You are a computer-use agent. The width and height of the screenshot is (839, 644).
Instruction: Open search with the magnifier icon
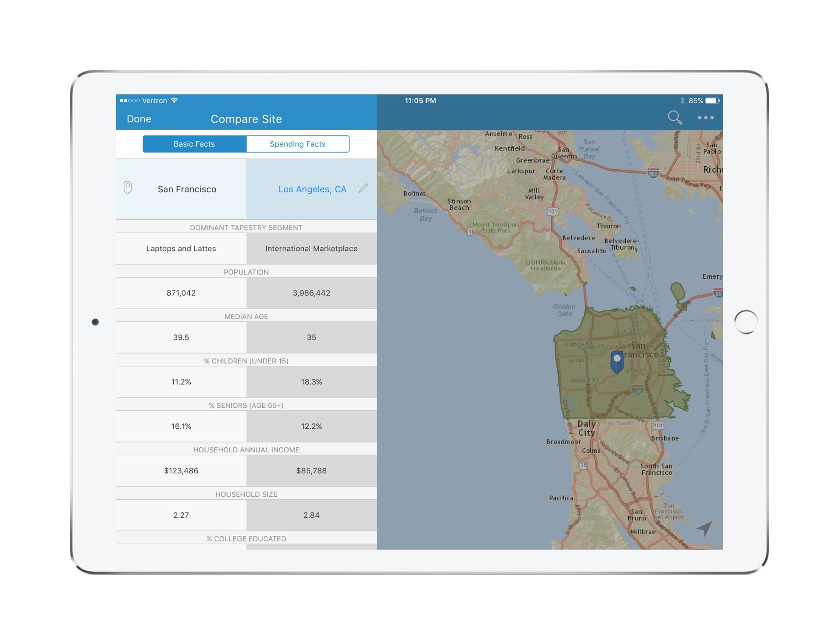(675, 117)
